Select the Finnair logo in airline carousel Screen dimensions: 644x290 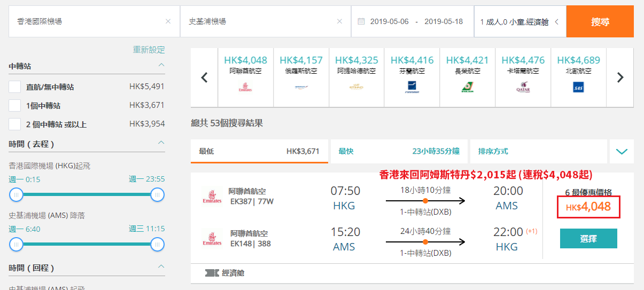[x=412, y=87]
